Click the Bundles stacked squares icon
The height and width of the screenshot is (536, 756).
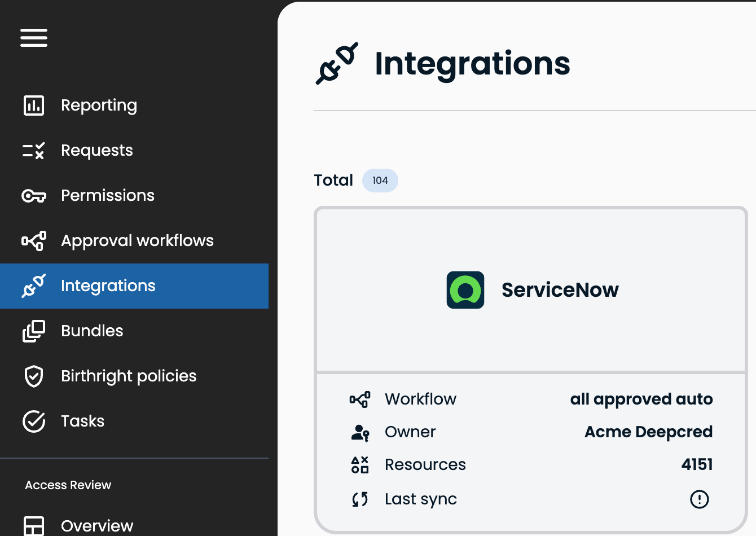tap(34, 331)
